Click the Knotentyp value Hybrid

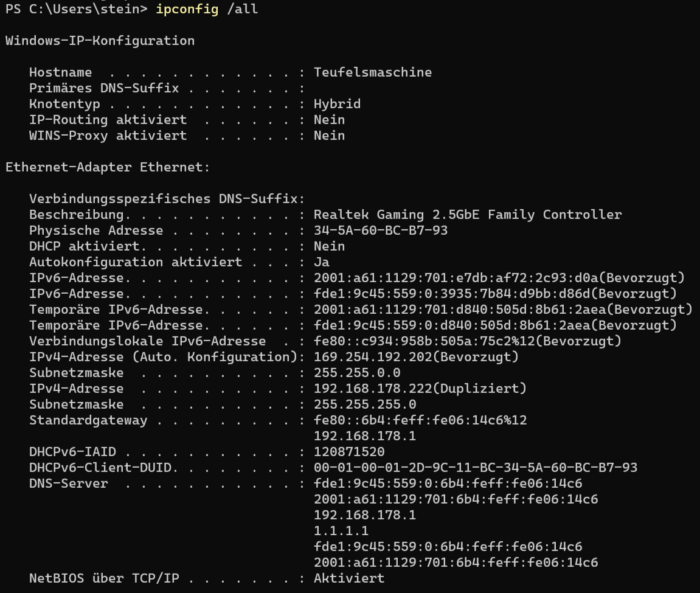coord(337,104)
